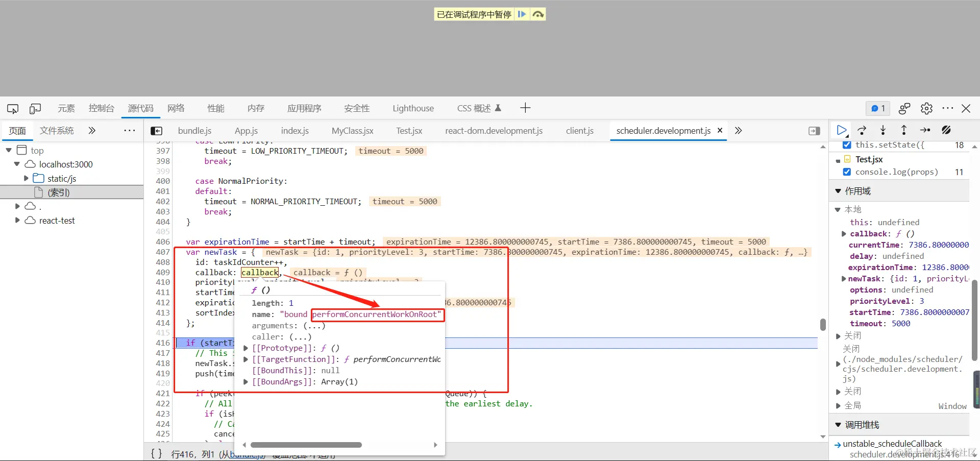Image resolution: width=980 pixels, height=461 pixels.
Task: Select unstable_scheduleCallback call stack frame
Action: coord(892,444)
